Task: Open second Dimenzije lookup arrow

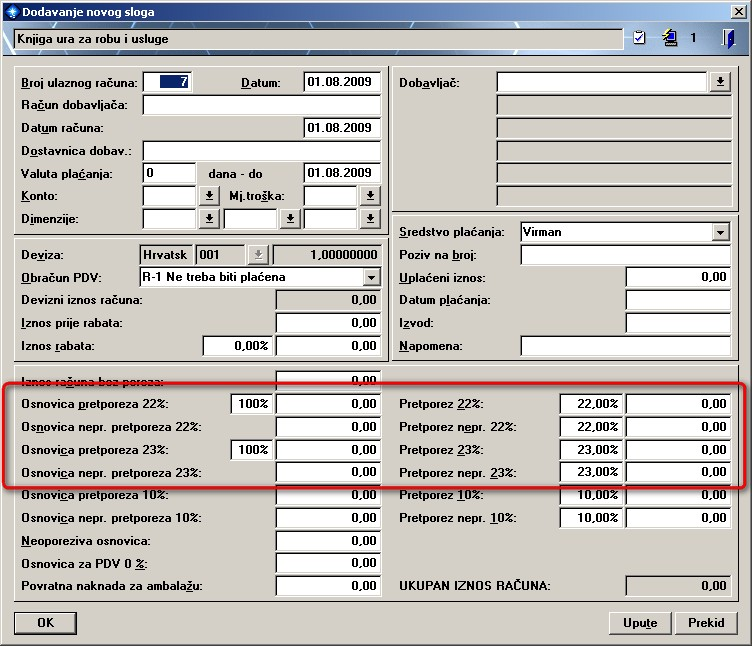Action: point(290,219)
